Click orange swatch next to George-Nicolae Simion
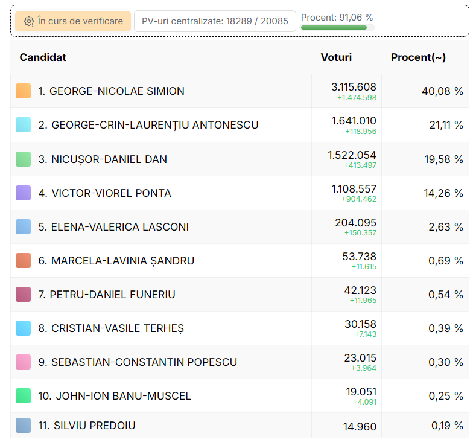The width and height of the screenshot is (476, 448). point(23,91)
